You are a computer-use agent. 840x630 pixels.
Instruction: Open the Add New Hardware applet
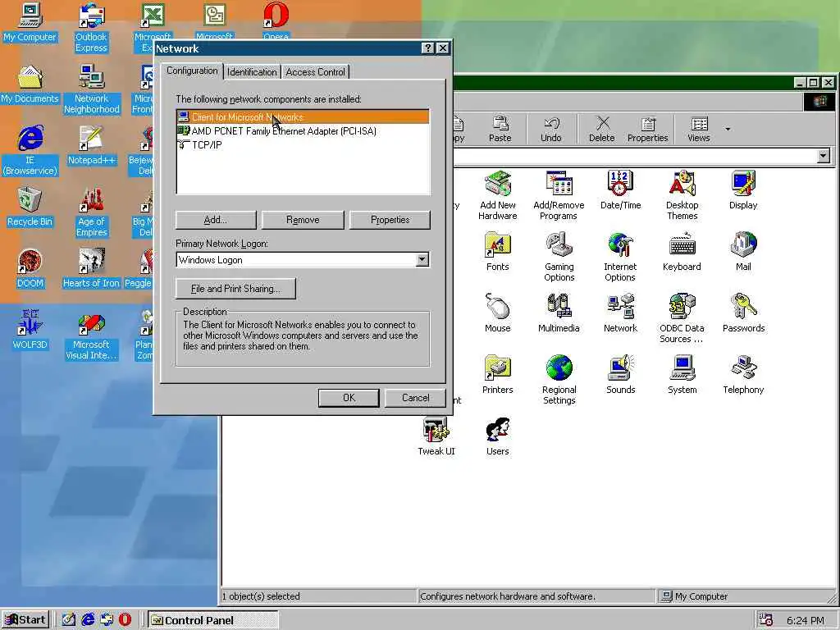tap(498, 195)
